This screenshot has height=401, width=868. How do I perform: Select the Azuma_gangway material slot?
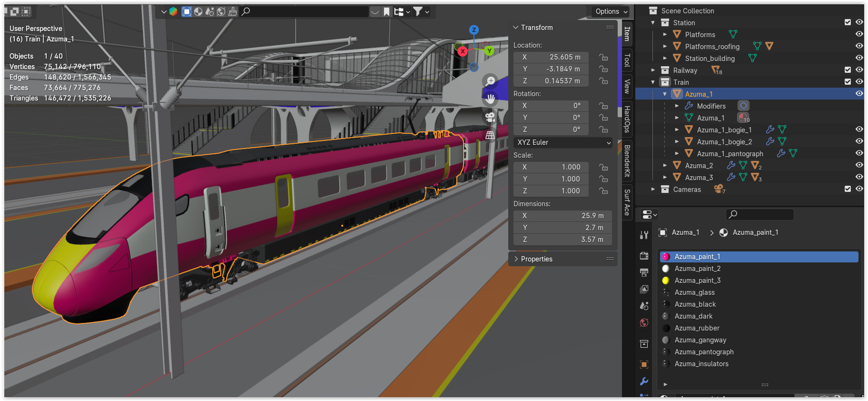[759, 340]
